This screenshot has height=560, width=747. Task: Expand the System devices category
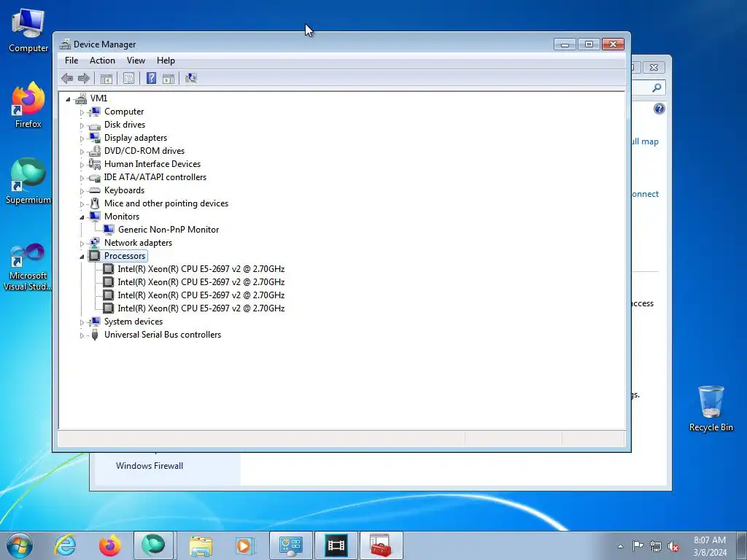(82, 323)
